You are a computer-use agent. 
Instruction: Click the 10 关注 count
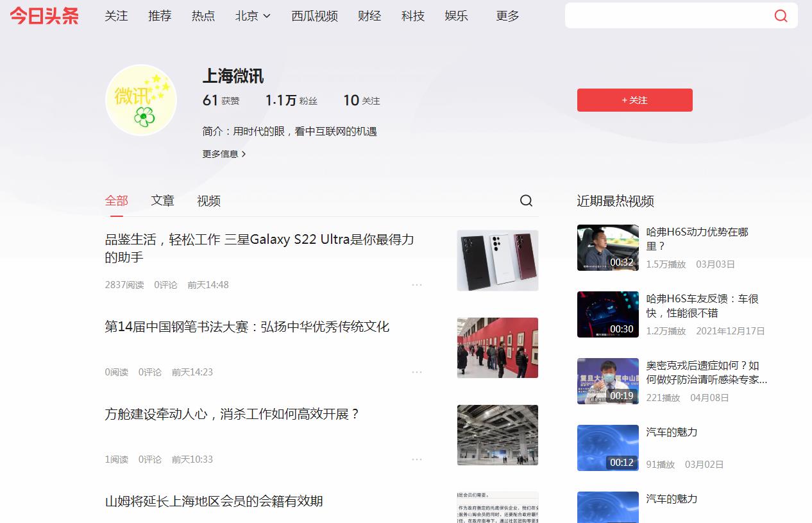[x=362, y=100]
